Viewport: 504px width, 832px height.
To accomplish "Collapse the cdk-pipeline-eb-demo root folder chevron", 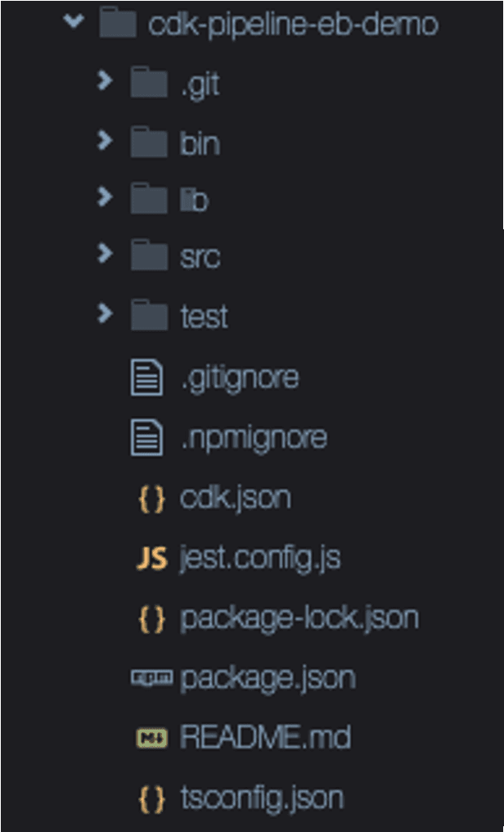I will click(74, 21).
